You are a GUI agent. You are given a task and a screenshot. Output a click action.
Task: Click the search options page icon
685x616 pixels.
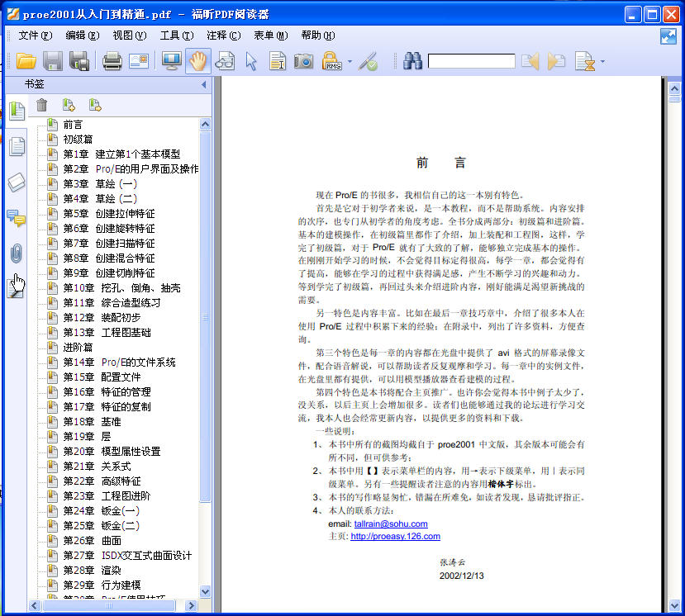click(585, 61)
